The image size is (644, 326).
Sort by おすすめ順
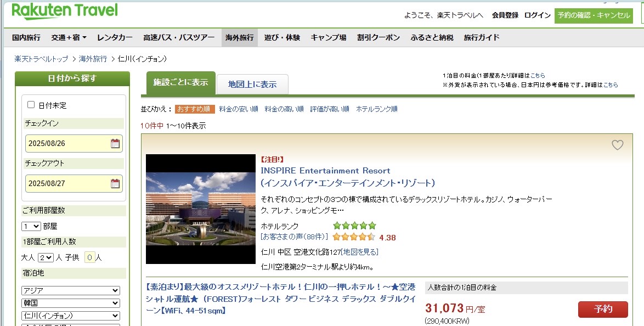click(x=195, y=109)
